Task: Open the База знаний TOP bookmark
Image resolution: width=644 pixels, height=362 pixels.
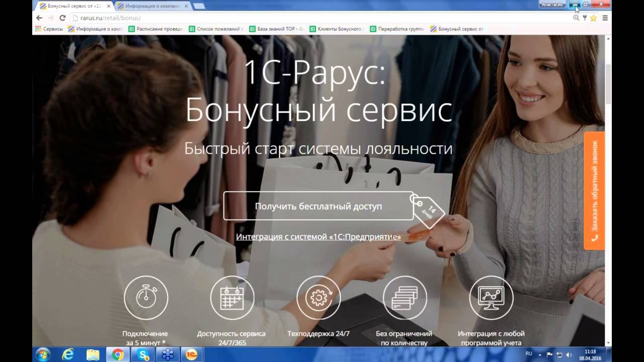Action: click(x=276, y=29)
